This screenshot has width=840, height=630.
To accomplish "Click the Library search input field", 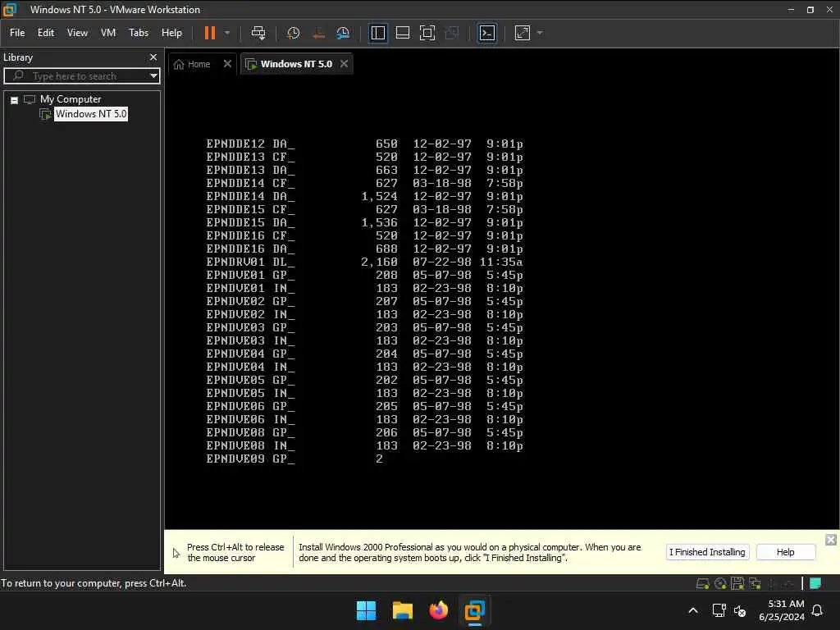I will (x=80, y=76).
